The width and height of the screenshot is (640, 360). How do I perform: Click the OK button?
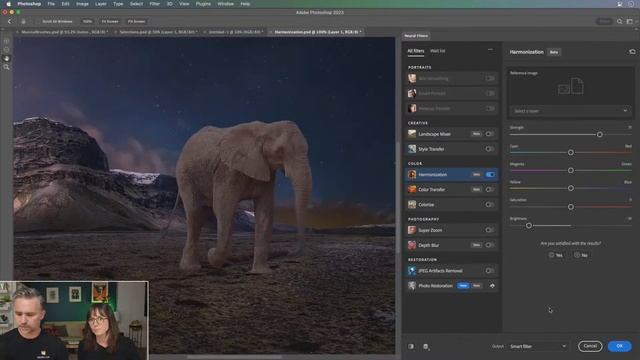[620, 346]
